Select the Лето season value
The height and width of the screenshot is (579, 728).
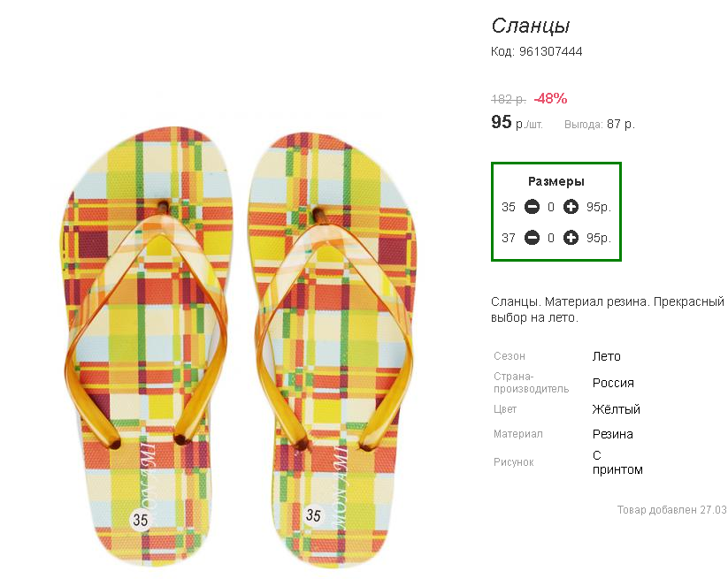(606, 356)
